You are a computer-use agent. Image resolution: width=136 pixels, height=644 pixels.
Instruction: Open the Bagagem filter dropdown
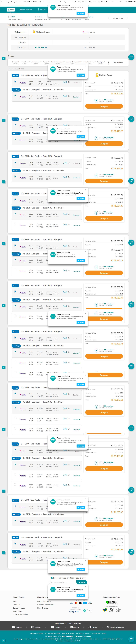coord(101,62)
